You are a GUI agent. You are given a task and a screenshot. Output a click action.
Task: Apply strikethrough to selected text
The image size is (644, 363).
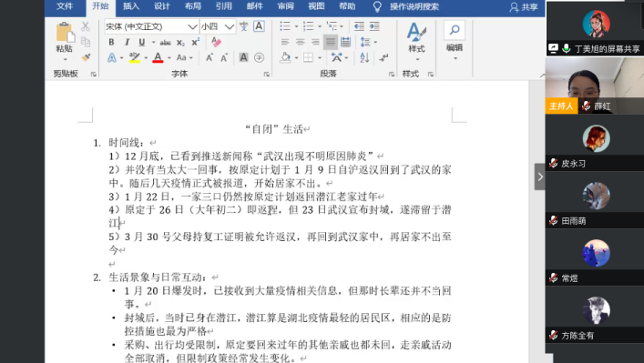pyautogui.click(x=165, y=42)
